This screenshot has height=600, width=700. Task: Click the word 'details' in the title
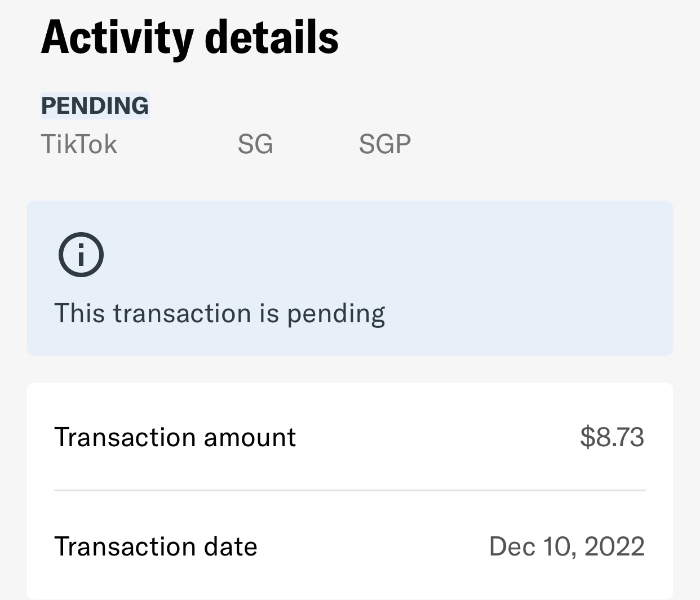(x=272, y=37)
